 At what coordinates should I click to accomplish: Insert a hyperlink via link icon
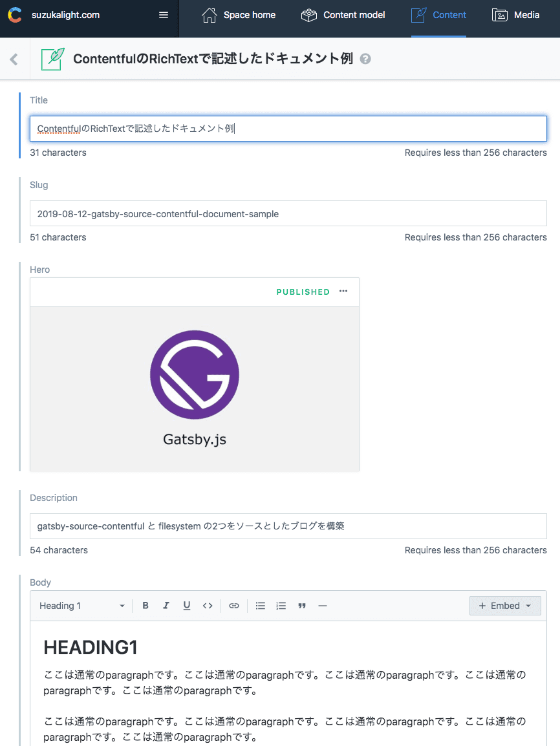tap(233, 606)
